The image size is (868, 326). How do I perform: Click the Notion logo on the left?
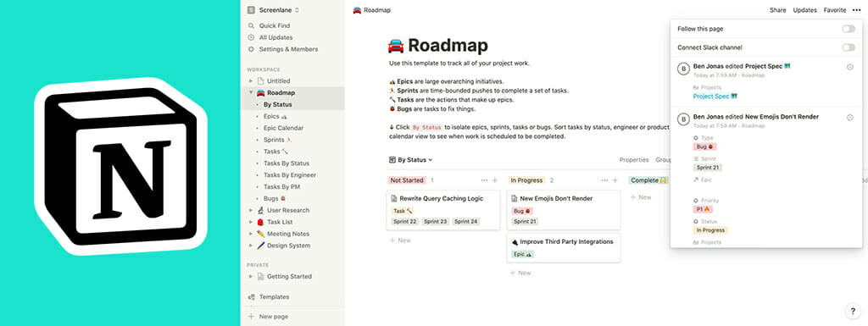(x=120, y=166)
